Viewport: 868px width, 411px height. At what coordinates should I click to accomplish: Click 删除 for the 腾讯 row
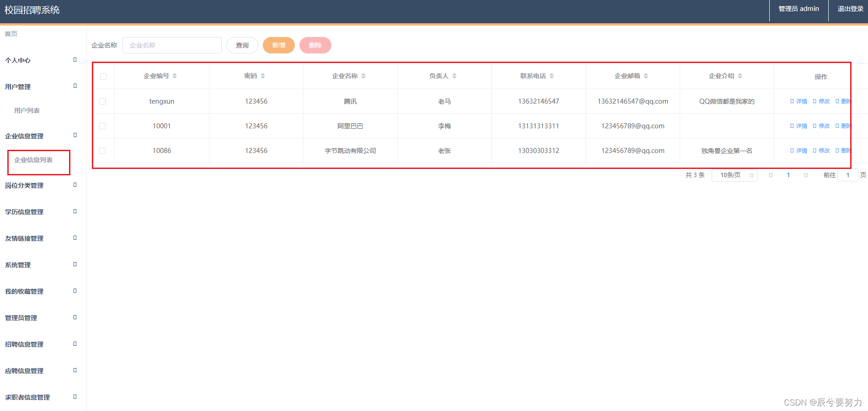tap(844, 101)
